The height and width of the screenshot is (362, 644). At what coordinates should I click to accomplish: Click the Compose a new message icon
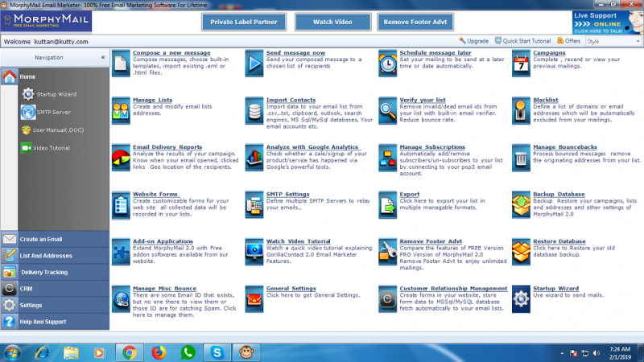121,60
